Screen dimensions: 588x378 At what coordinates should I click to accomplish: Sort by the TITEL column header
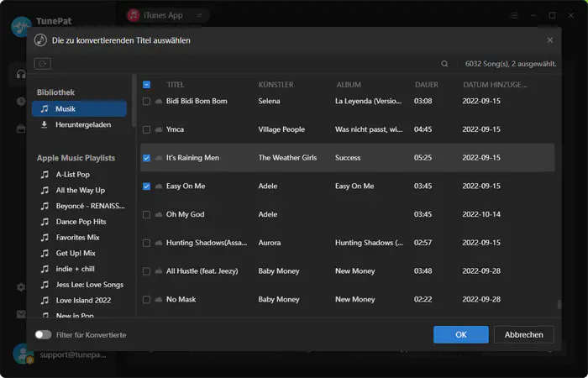tap(176, 85)
